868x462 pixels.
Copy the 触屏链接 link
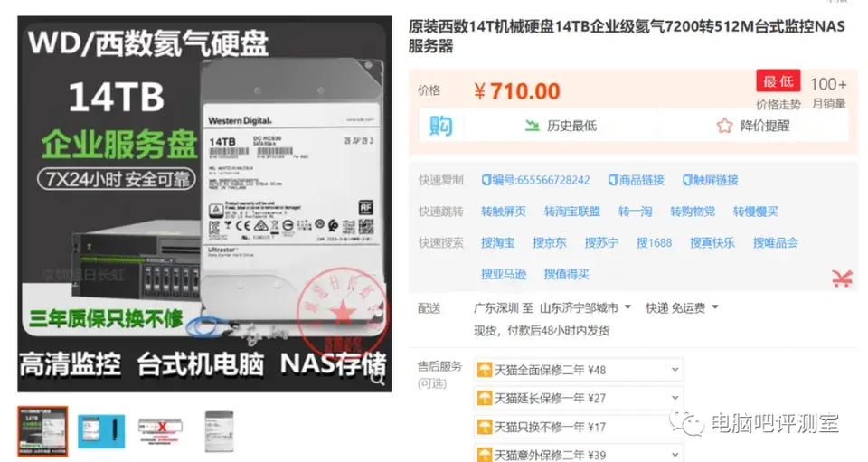click(x=711, y=180)
